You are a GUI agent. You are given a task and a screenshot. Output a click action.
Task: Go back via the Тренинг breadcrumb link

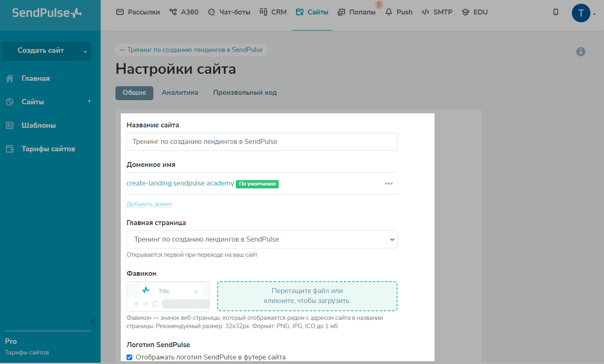tap(191, 50)
